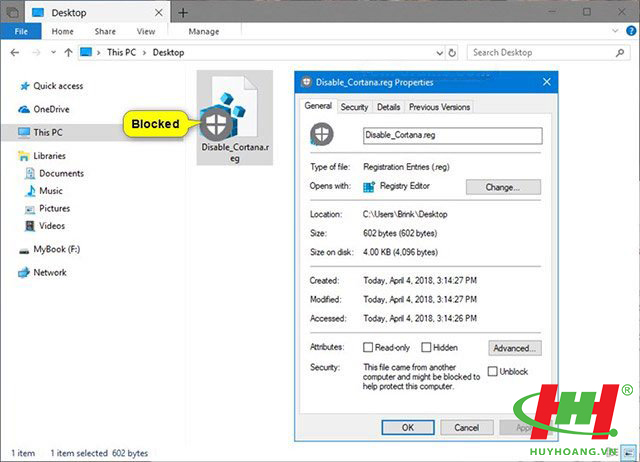Close the Properties dialog
Screen dimensions: 640x462
(547, 82)
